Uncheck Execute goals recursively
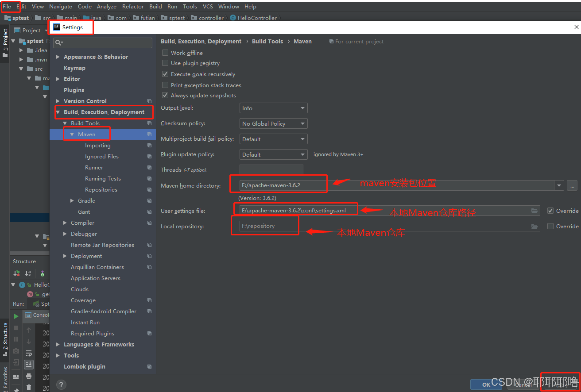This screenshot has height=392, width=581. click(165, 74)
